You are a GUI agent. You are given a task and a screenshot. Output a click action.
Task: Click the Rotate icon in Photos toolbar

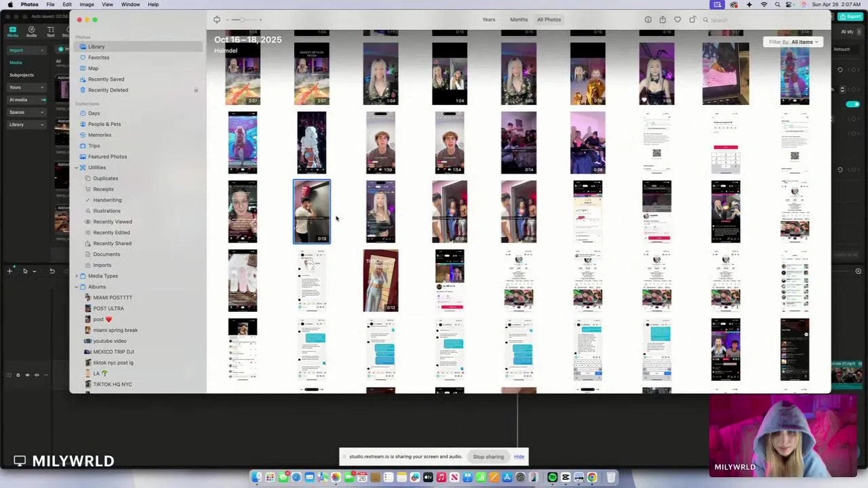692,20
